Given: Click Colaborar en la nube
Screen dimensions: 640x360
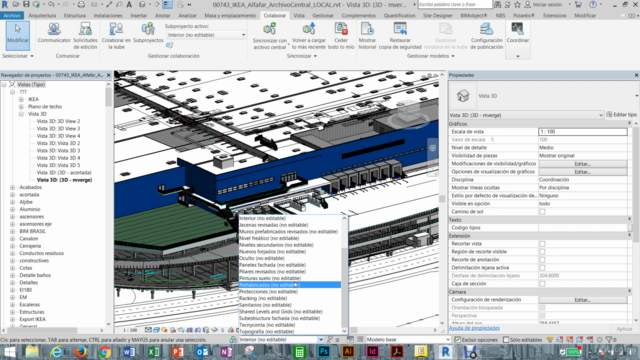Looking at the screenshot, I should coord(116,36).
